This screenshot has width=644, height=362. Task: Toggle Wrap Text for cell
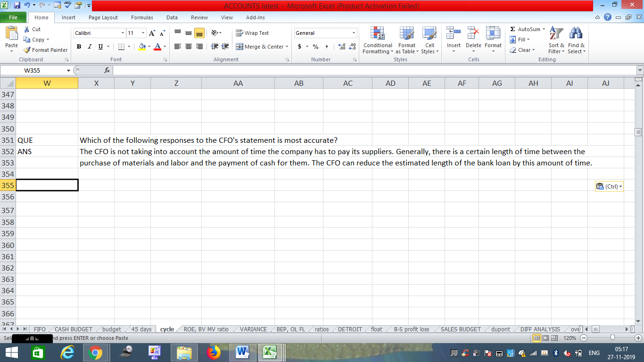(x=252, y=33)
